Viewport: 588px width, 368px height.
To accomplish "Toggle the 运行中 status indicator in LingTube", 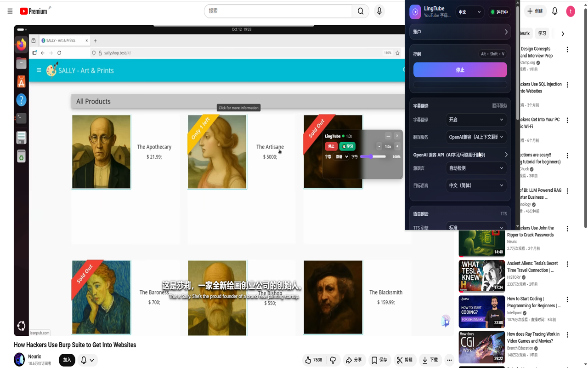I will pos(499,12).
